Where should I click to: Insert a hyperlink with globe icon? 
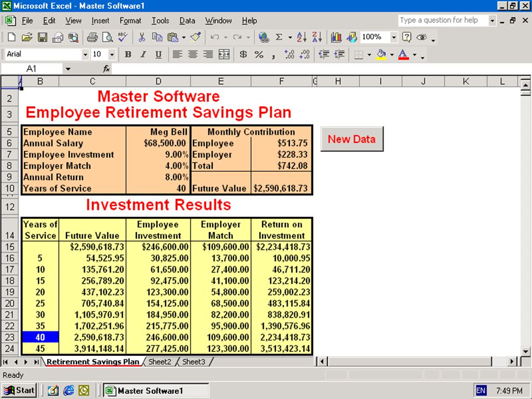pos(264,37)
